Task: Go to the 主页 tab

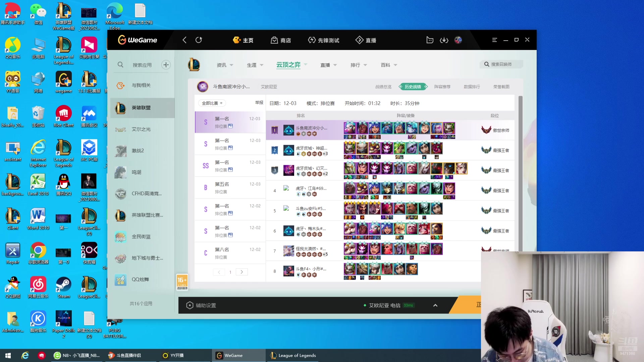Action: tap(243, 40)
